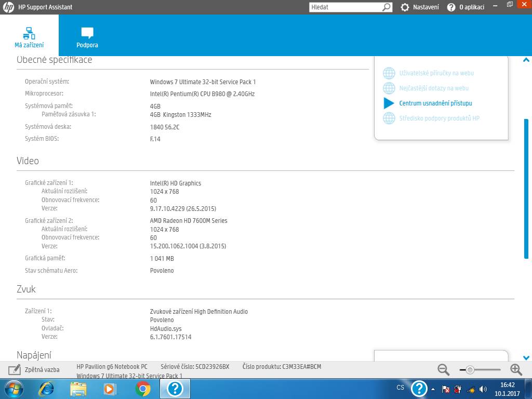
Task: Open Nejčastější dotazy na webu link
Action: point(434,88)
